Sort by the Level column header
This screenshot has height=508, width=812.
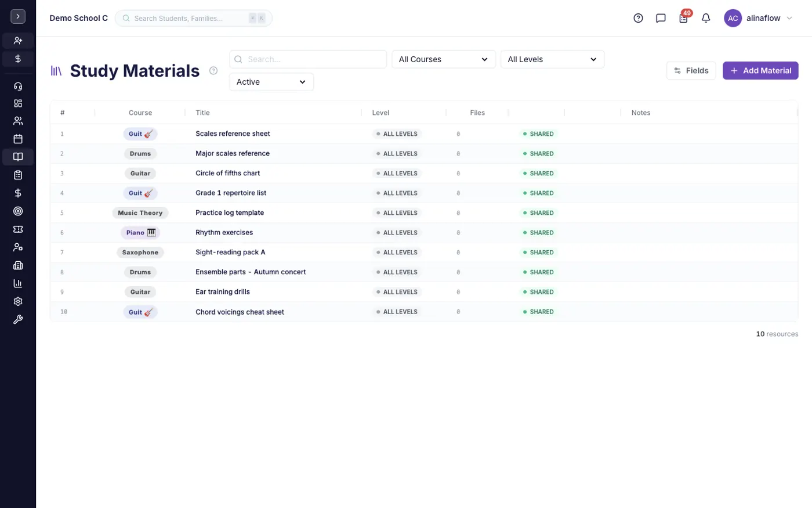pos(380,113)
